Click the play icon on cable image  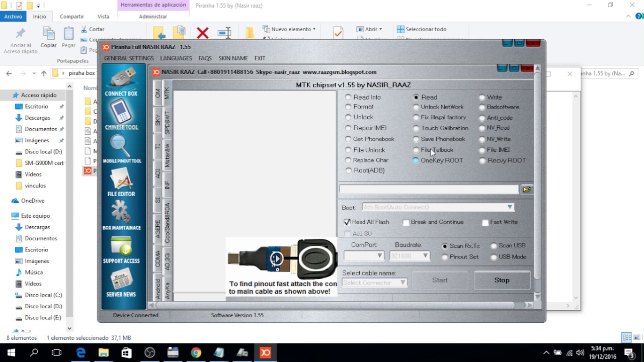276,259
